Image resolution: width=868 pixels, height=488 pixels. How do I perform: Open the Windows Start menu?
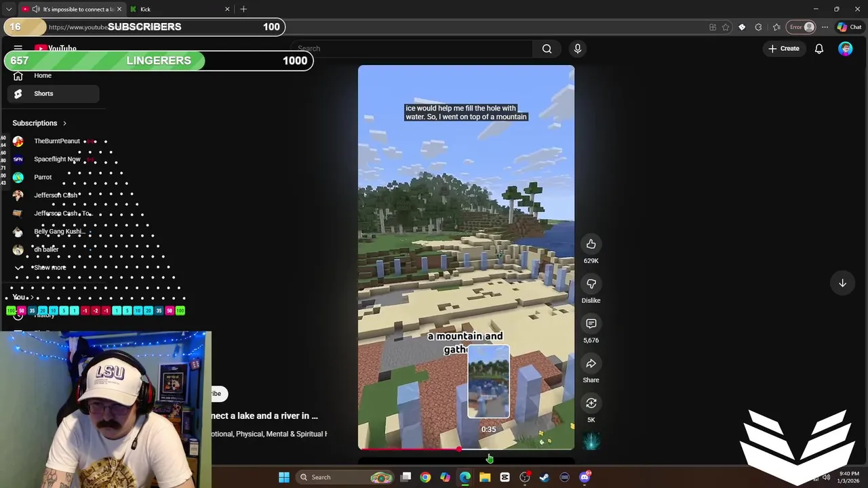(x=284, y=477)
